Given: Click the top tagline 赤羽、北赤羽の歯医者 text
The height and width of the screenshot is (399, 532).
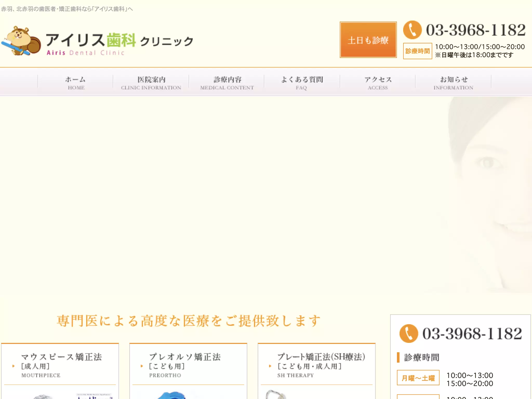Looking at the screenshot, I should click(67, 9).
